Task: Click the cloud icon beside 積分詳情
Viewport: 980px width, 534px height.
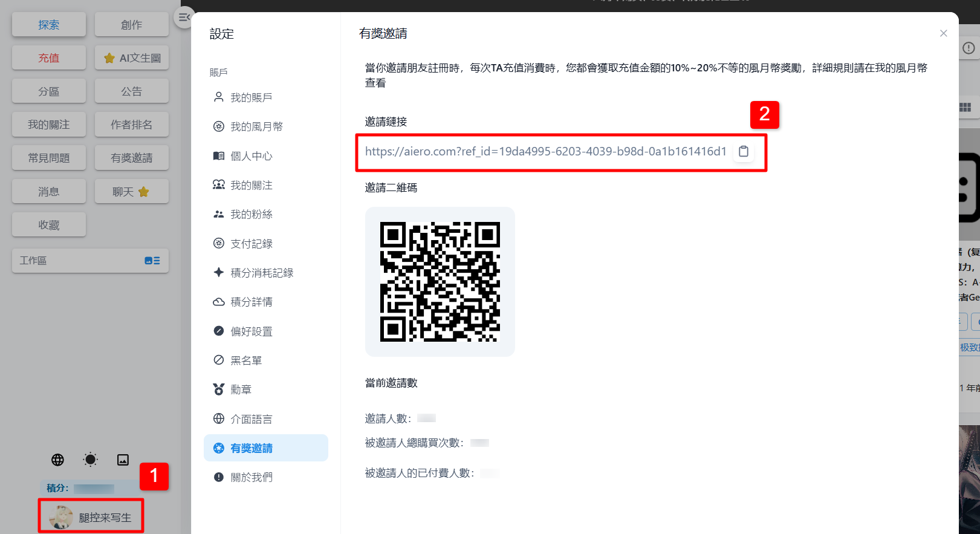Action: pyautogui.click(x=219, y=302)
